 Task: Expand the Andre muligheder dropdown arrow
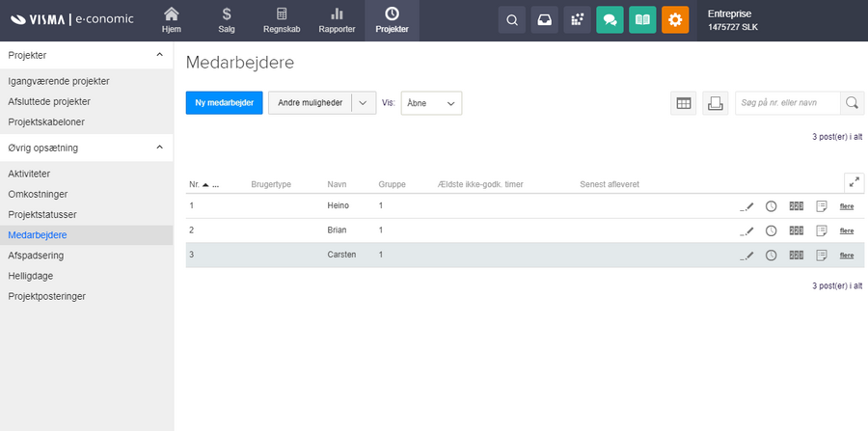point(363,103)
